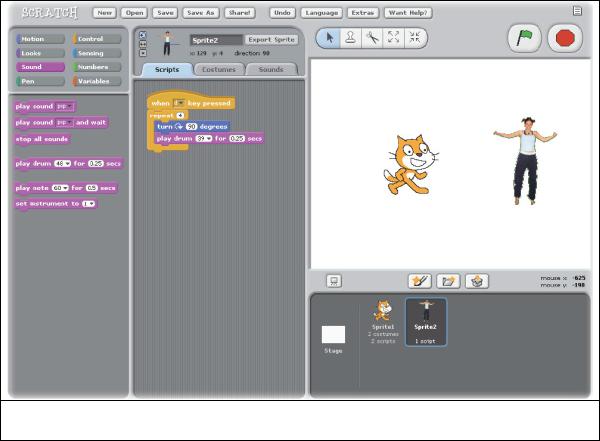The height and width of the screenshot is (441, 600).
Task: Click the dancer sprite on the stage
Action: [525, 161]
